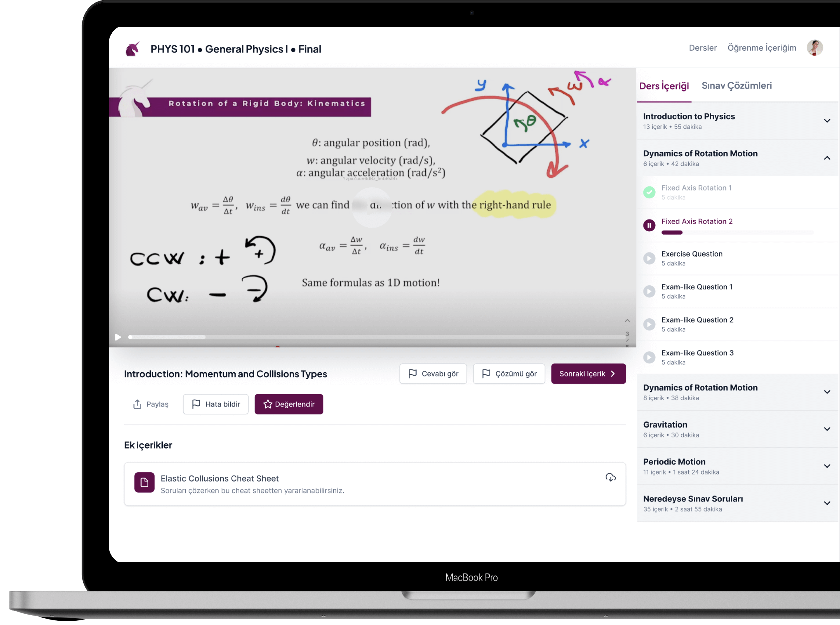Expand the Neredeyse Sınav Soruları section

(x=826, y=503)
